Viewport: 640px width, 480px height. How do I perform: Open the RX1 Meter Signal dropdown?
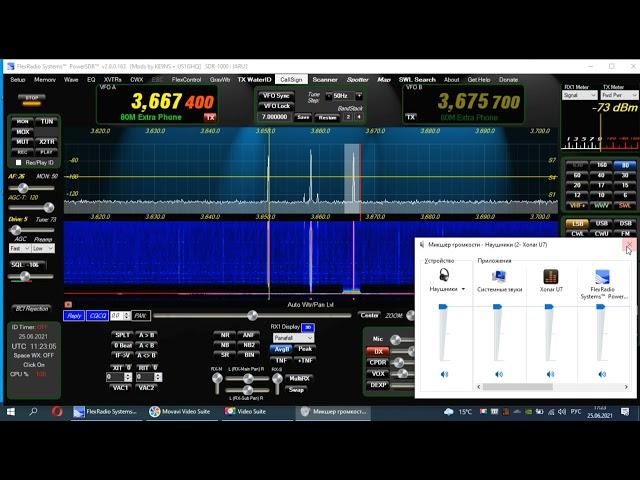tap(579, 95)
